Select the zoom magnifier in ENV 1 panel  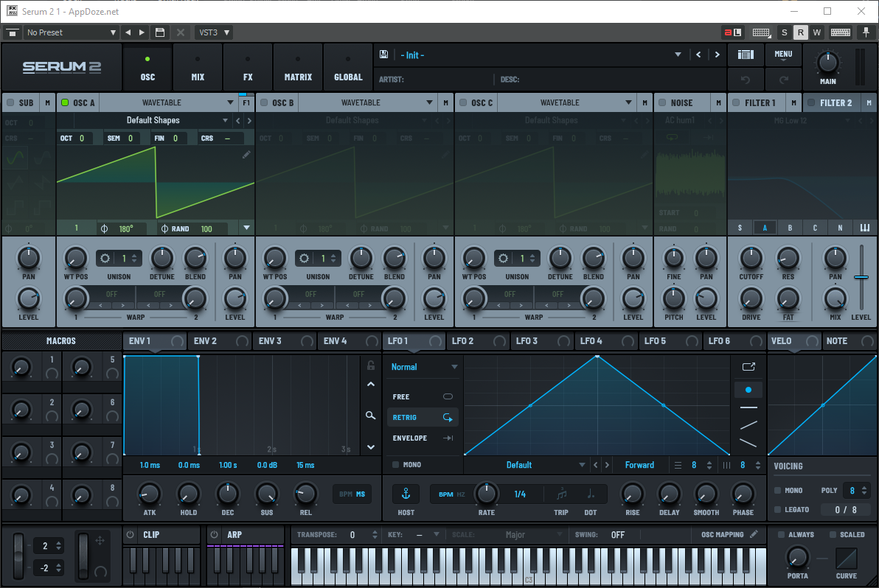pos(371,415)
